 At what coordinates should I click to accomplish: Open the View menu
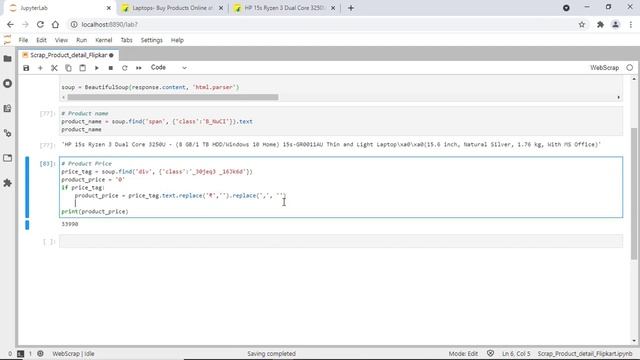pyautogui.click(x=61, y=40)
